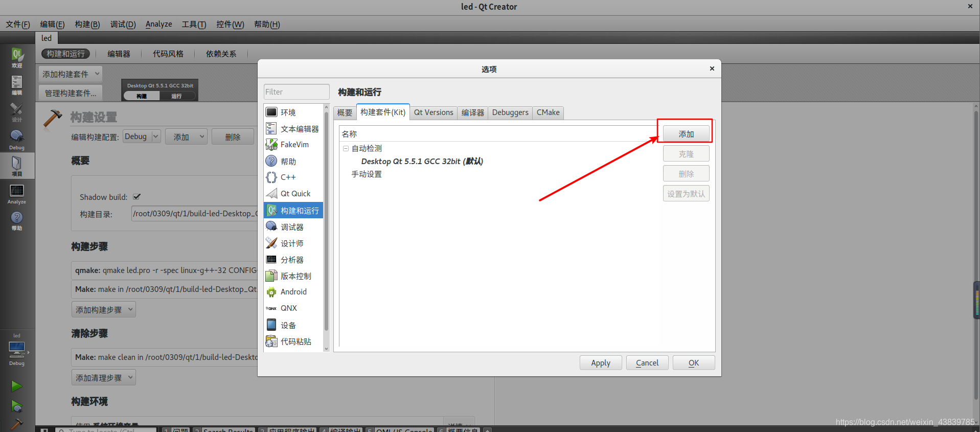The image size is (980, 432).
Task: Open the Analyze menu
Action: point(158,24)
